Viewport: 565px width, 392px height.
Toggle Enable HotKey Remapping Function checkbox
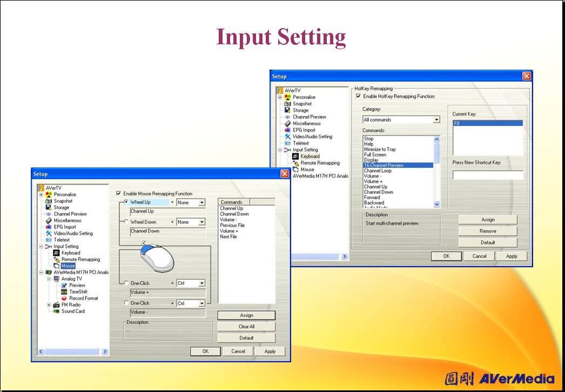click(x=358, y=96)
